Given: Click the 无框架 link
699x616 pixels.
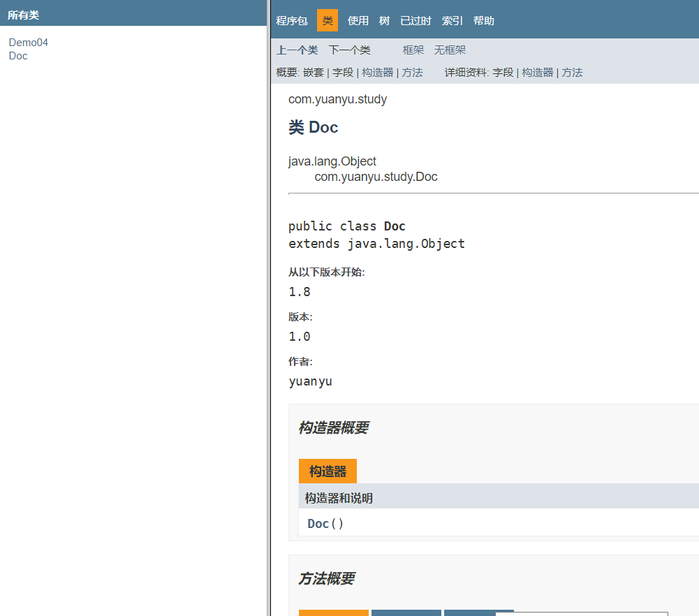Looking at the screenshot, I should pyautogui.click(x=450, y=50).
